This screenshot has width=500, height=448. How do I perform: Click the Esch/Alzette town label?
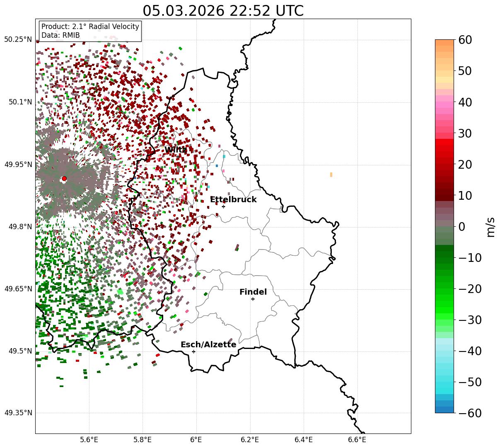(x=208, y=345)
